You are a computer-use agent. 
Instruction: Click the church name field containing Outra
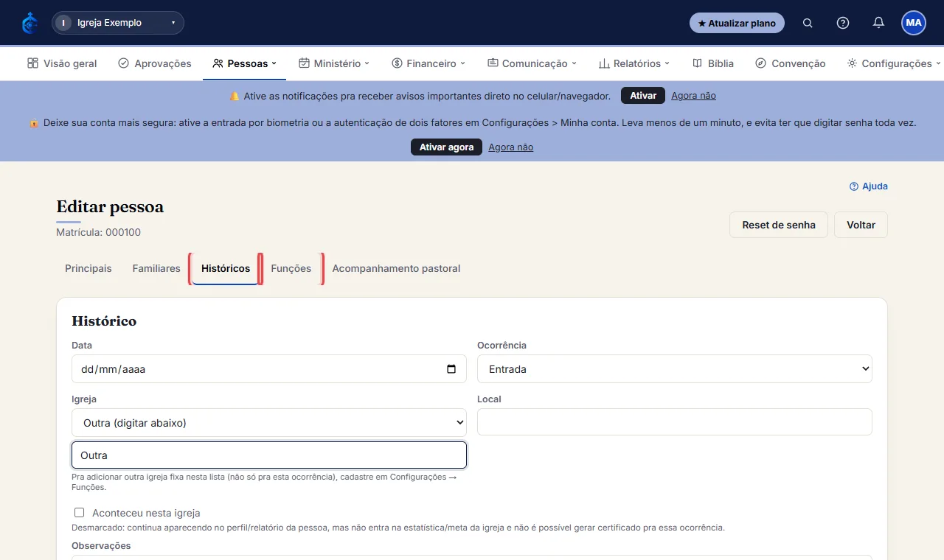[x=269, y=455]
